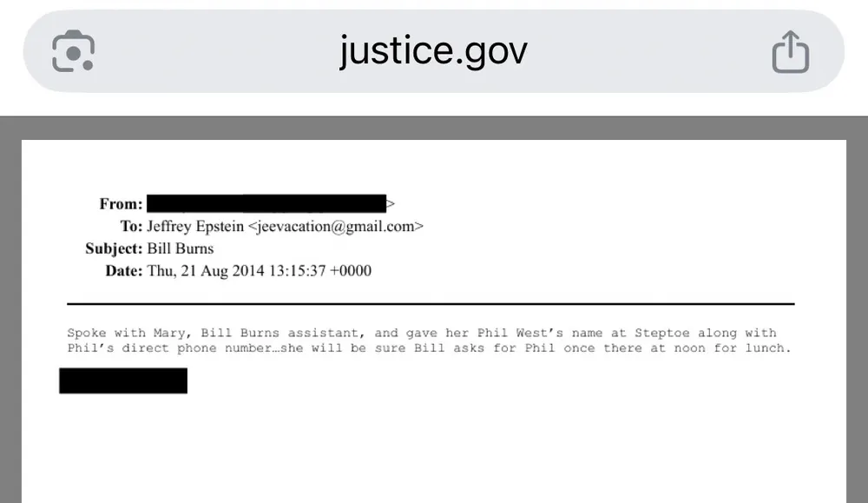
Task: Click the "To:" header label
Action: pyautogui.click(x=131, y=227)
